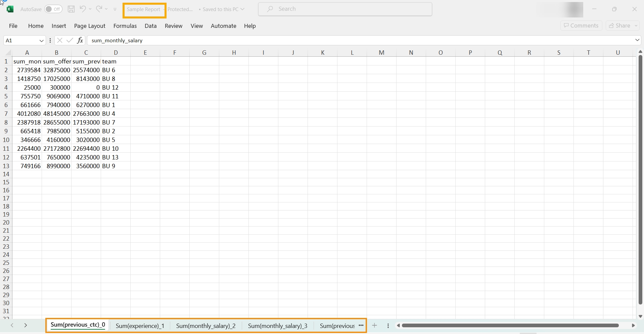Click the Insert Function fx icon
The height and width of the screenshot is (334, 644).
point(80,41)
